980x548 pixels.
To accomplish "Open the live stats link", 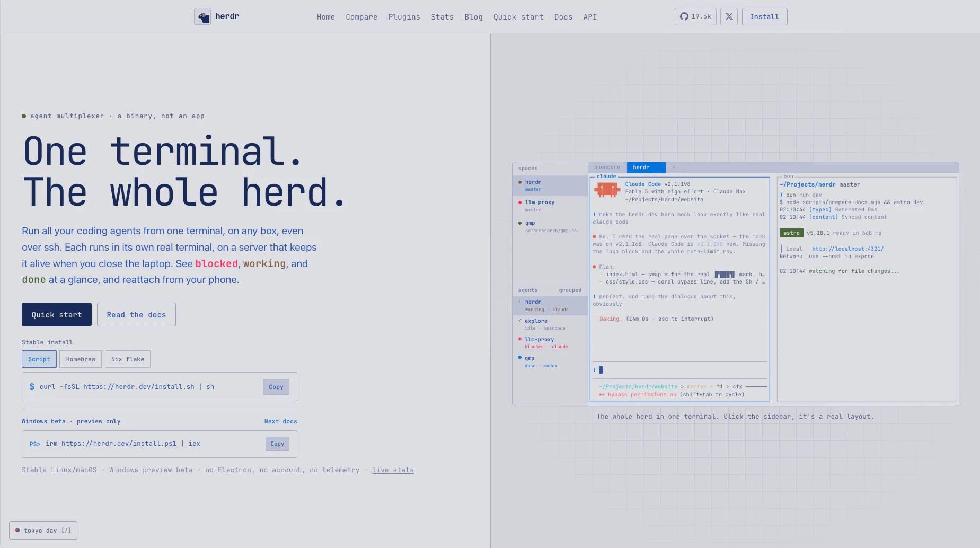I will tap(393, 470).
